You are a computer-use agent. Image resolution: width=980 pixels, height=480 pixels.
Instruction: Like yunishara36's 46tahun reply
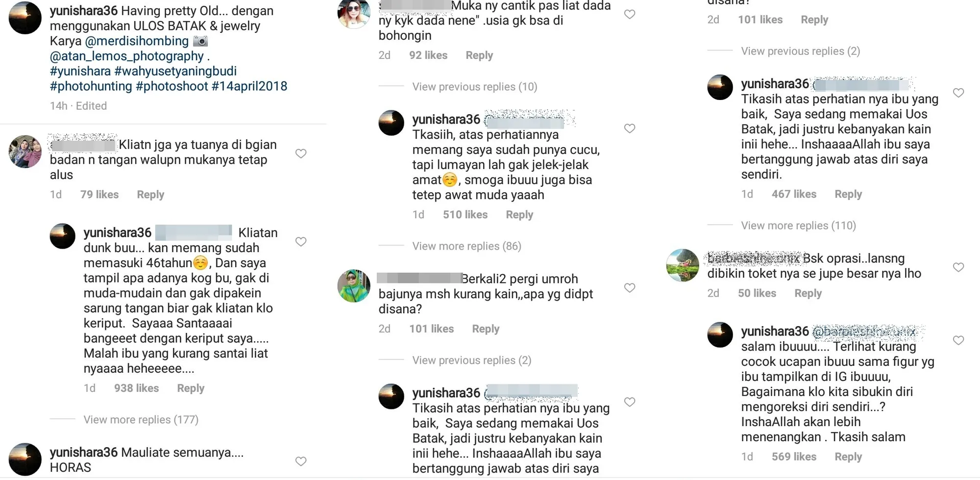point(301,242)
